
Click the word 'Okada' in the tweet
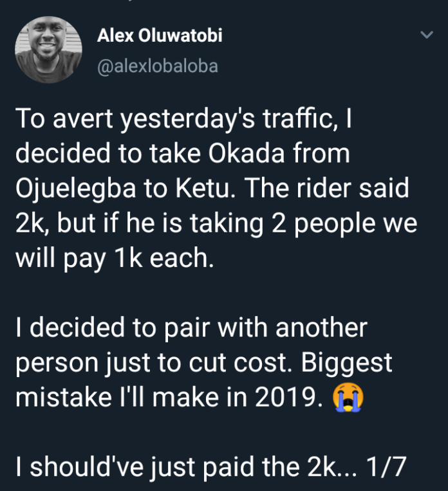point(247,153)
